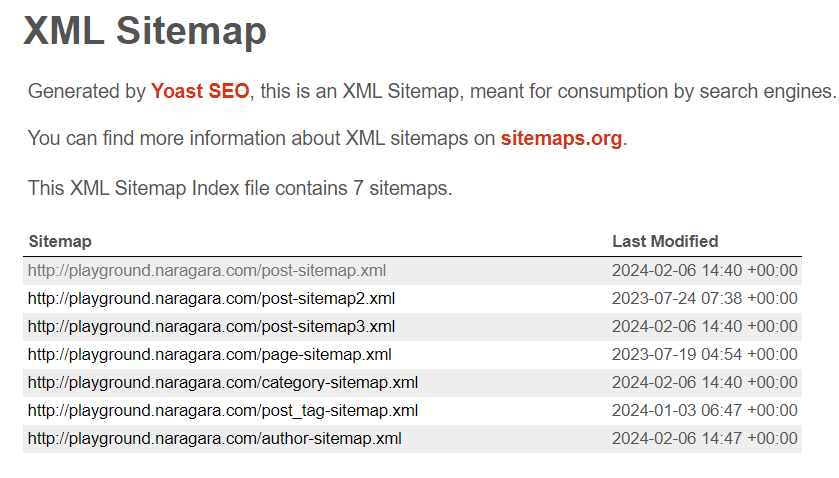Click the post-sitemap.xml row's modified date
Image resolution: width=839 pixels, height=478 pixels.
704,270
